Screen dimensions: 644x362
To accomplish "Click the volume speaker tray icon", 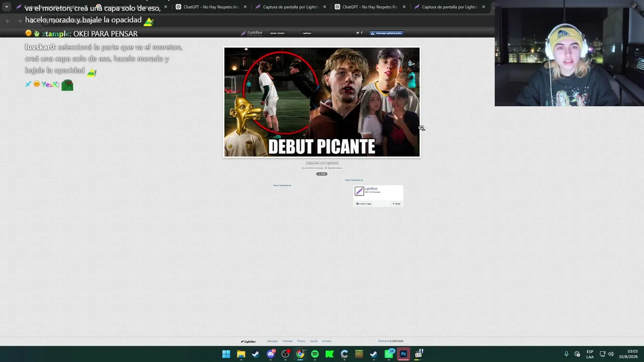I will (x=611, y=354).
